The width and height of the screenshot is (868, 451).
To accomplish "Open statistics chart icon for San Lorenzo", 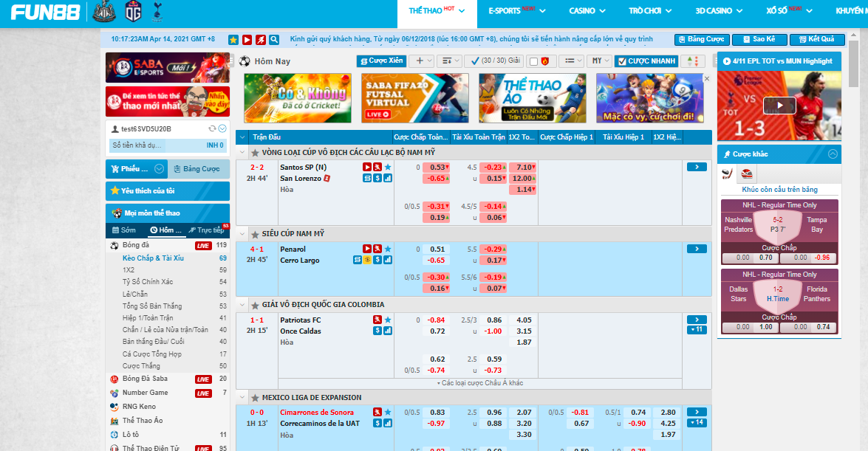I will pos(388,178).
